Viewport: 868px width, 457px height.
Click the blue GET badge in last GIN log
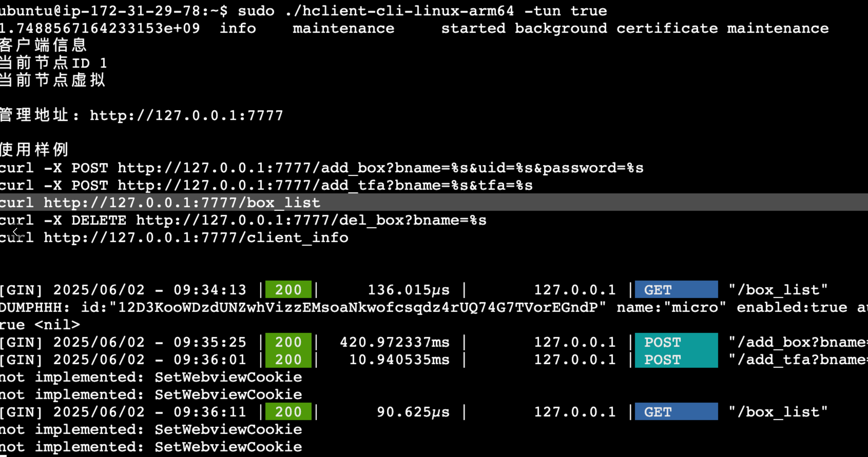(x=676, y=412)
